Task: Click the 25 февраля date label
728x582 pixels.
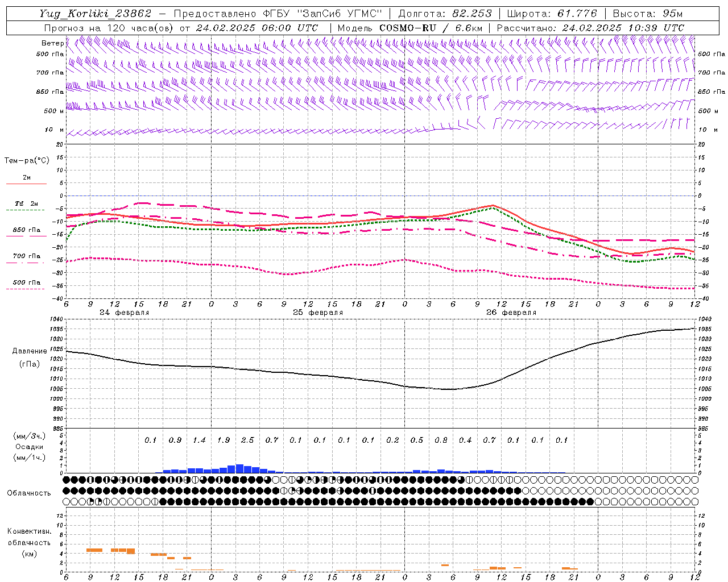Action: (318, 313)
